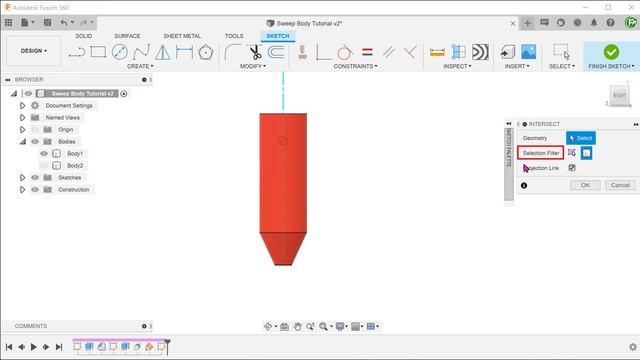Image resolution: width=640 pixels, height=360 pixels.
Task: Switch to the SHEET METAL tab
Action: (182, 36)
